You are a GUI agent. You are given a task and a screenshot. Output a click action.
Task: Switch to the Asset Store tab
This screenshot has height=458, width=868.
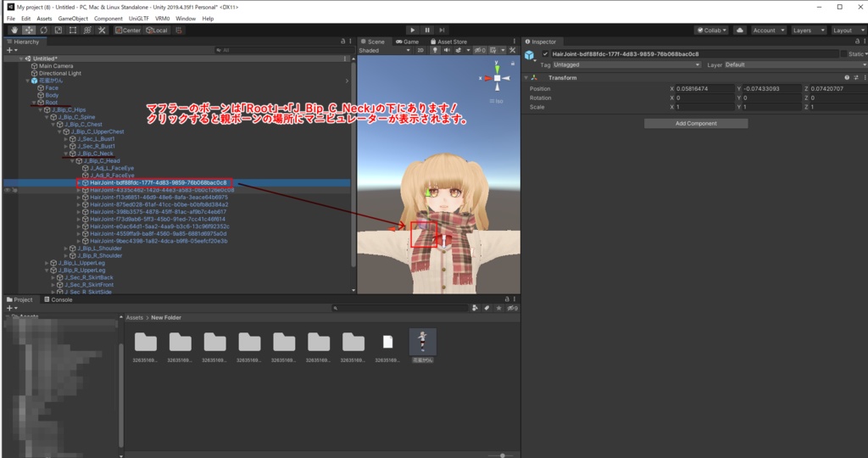tap(449, 42)
